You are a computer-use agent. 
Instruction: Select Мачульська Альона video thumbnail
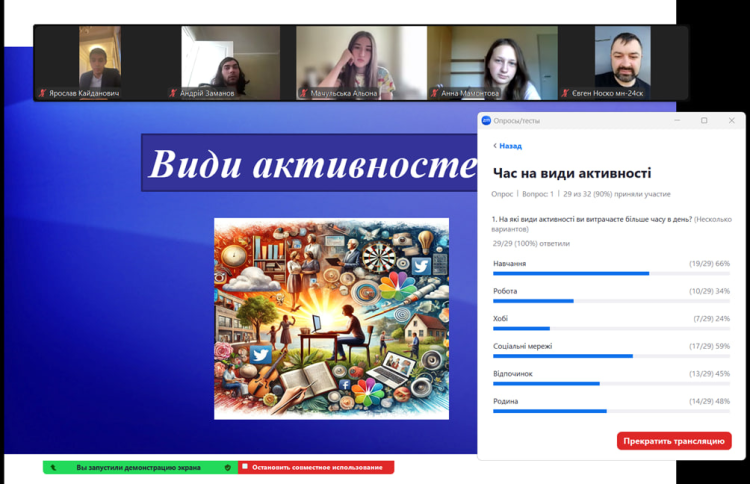[x=360, y=62]
